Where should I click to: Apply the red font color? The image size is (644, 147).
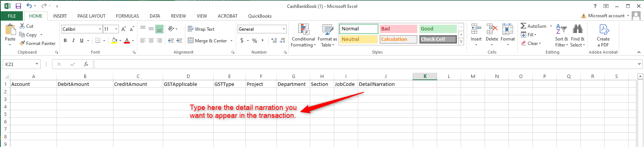[127, 40]
